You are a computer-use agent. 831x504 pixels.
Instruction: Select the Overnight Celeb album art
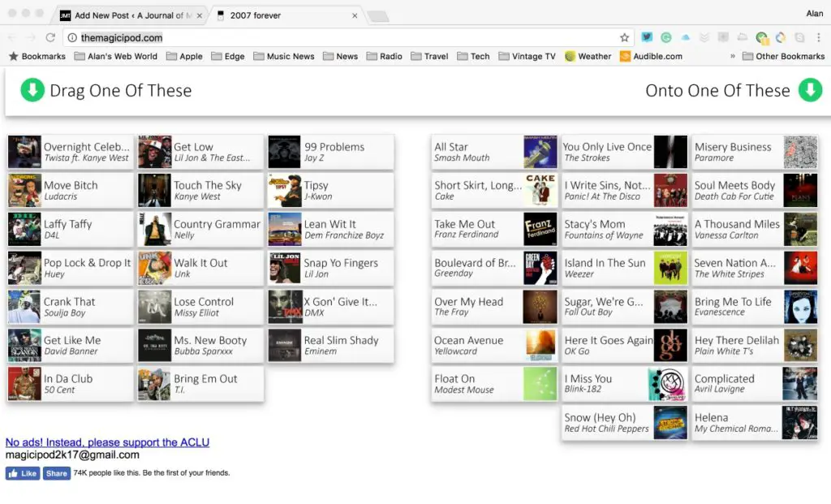pyautogui.click(x=24, y=152)
